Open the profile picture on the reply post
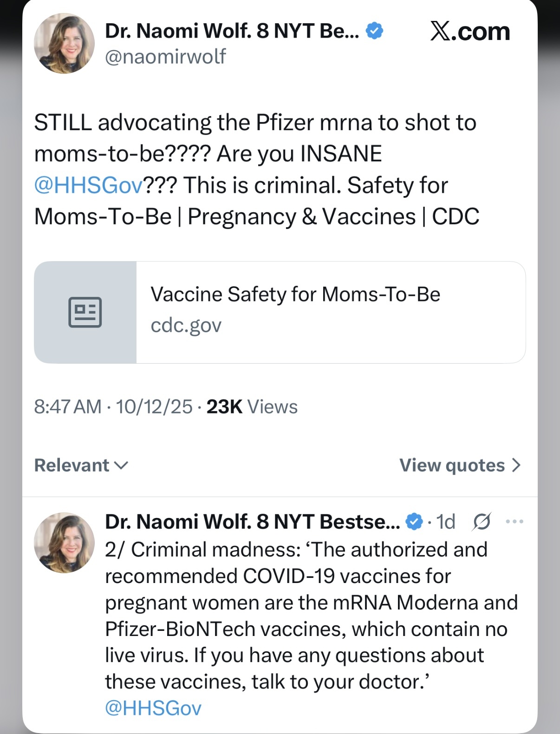The width and height of the screenshot is (560, 734). (64, 543)
